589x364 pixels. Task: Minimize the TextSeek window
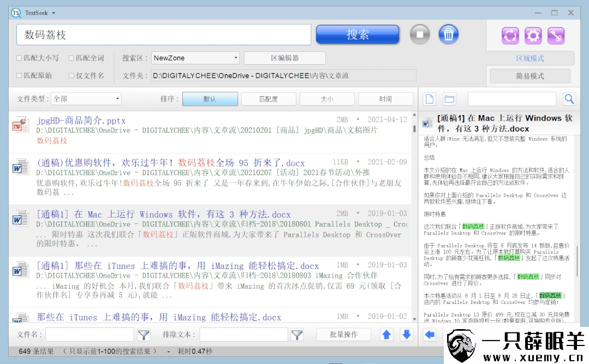point(538,13)
